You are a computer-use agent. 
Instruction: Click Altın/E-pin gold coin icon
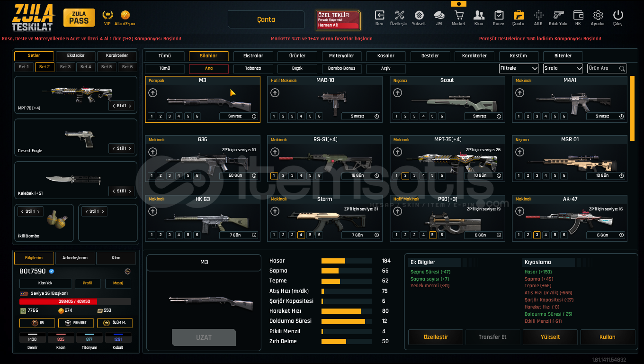(x=125, y=15)
